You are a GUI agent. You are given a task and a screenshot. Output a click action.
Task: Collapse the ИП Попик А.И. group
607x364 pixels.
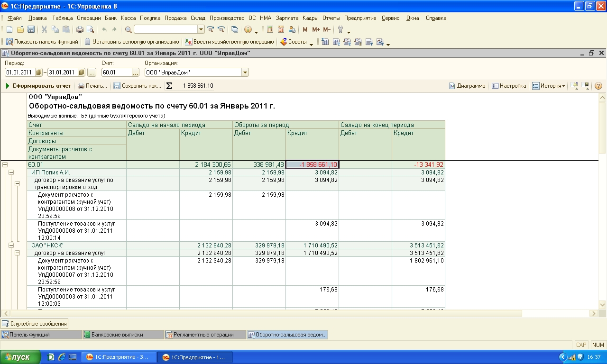[11, 173]
